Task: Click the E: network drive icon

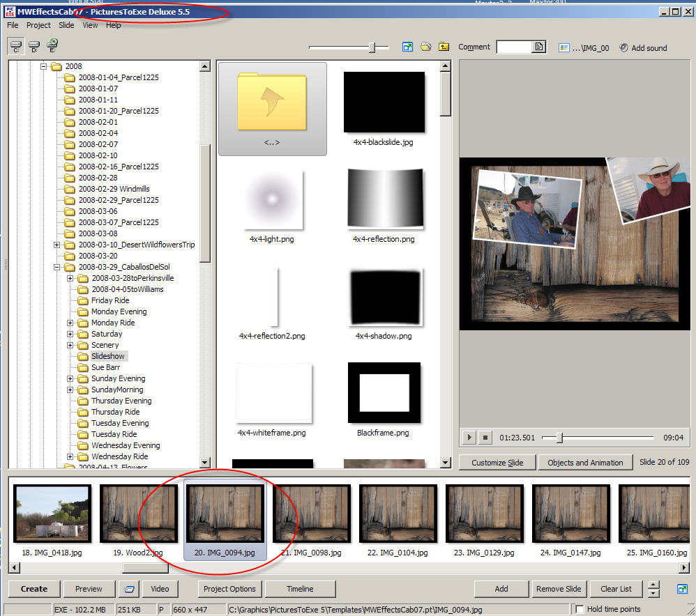Action: pos(52,47)
